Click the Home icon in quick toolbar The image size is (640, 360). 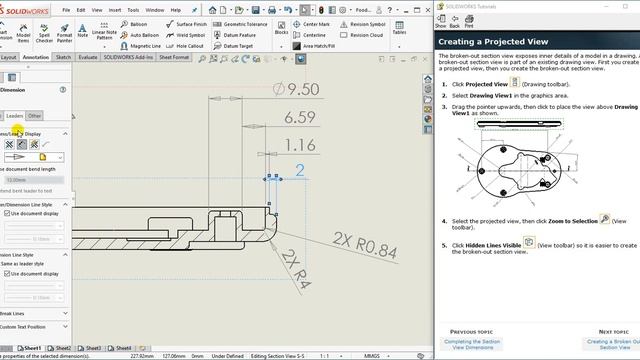pos(212,10)
